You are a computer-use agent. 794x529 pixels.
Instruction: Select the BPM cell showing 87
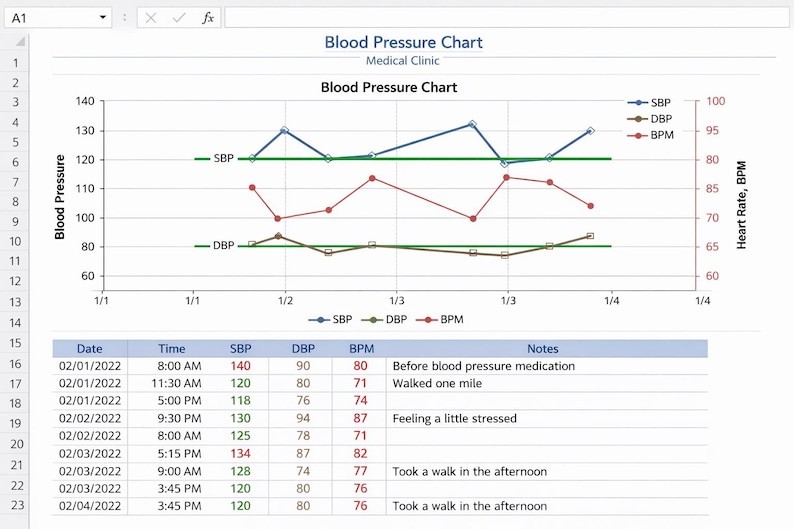(x=361, y=419)
